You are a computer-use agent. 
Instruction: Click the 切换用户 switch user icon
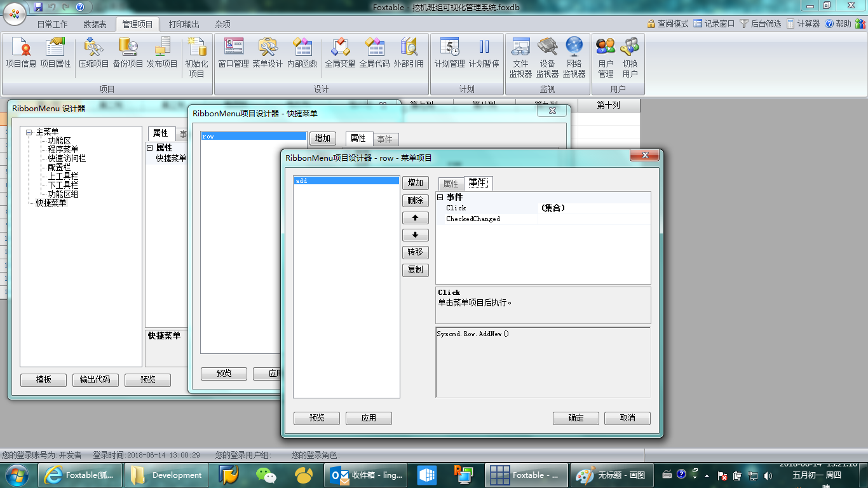click(630, 57)
